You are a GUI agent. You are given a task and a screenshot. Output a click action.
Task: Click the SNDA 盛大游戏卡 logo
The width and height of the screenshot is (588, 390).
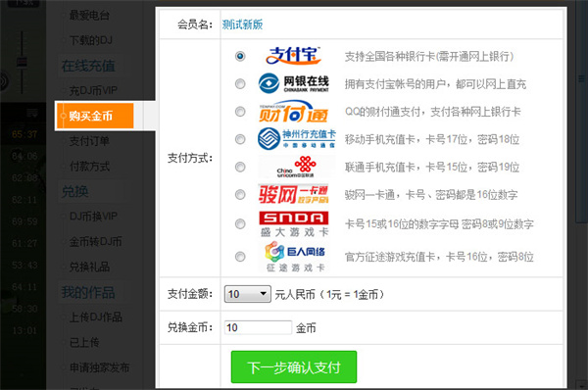pos(294,223)
